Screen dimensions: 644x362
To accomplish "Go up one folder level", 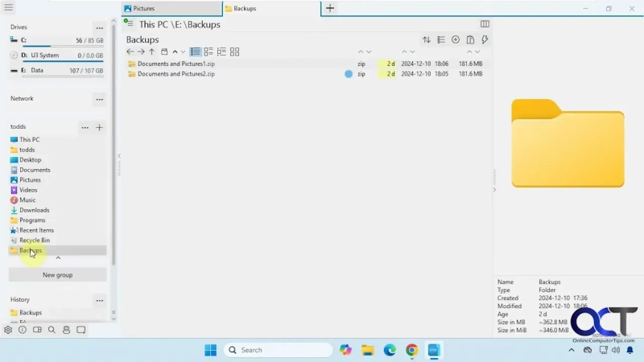I will pos(151,51).
